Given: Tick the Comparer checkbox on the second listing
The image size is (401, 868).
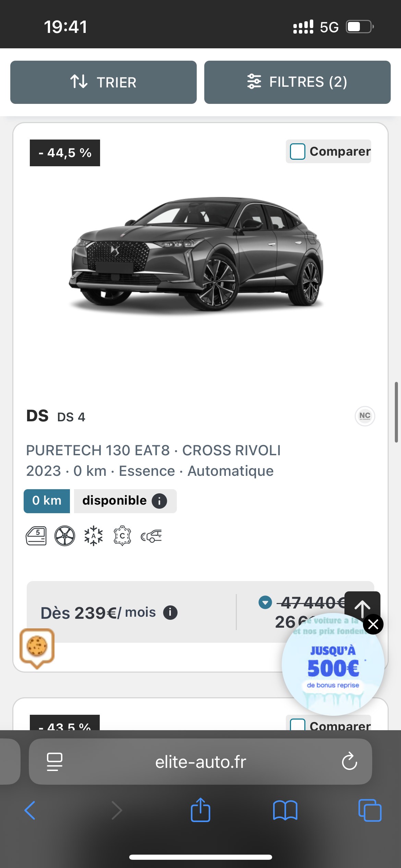Looking at the screenshot, I should tap(297, 725).
